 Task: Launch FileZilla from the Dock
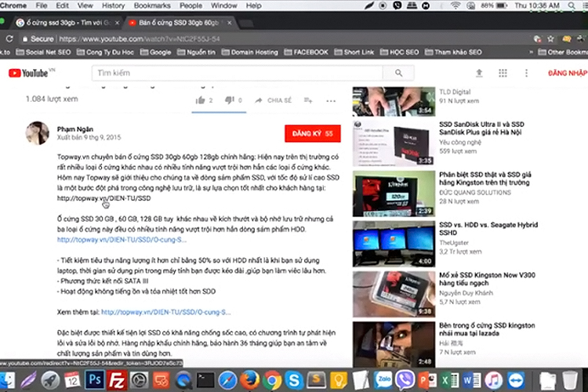[x=117, y=380]
